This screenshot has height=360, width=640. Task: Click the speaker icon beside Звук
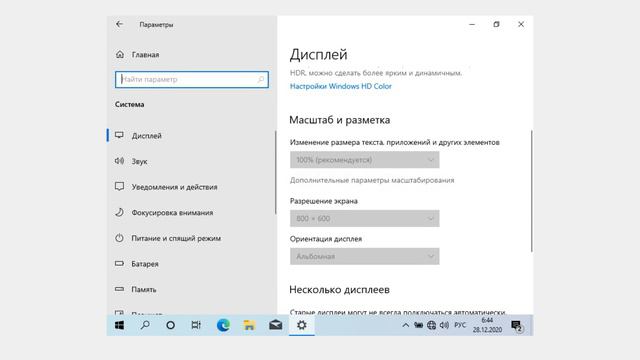[119, 161]
